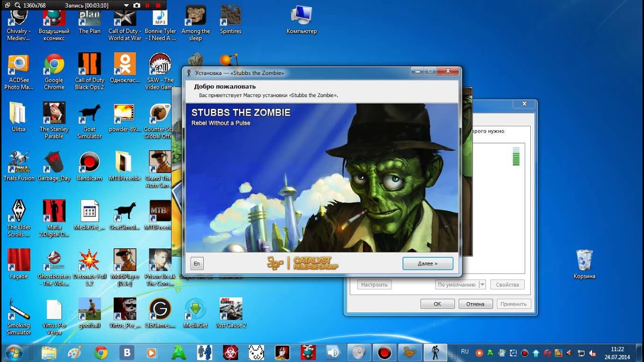Image resolution: width=644 pixels, height=362 pixels.
Task: Select Prison Break The Conspiracy shortcut
Action: [160, 268]
